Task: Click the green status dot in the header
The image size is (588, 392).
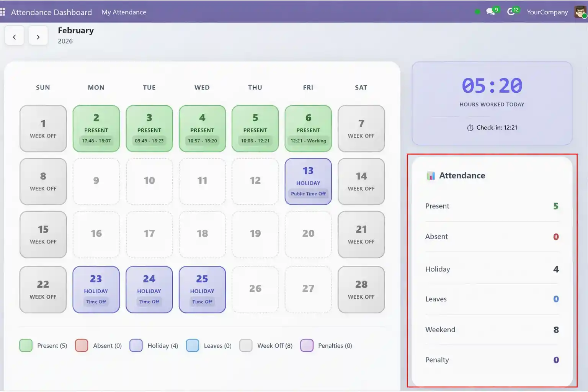Action: 477,11
